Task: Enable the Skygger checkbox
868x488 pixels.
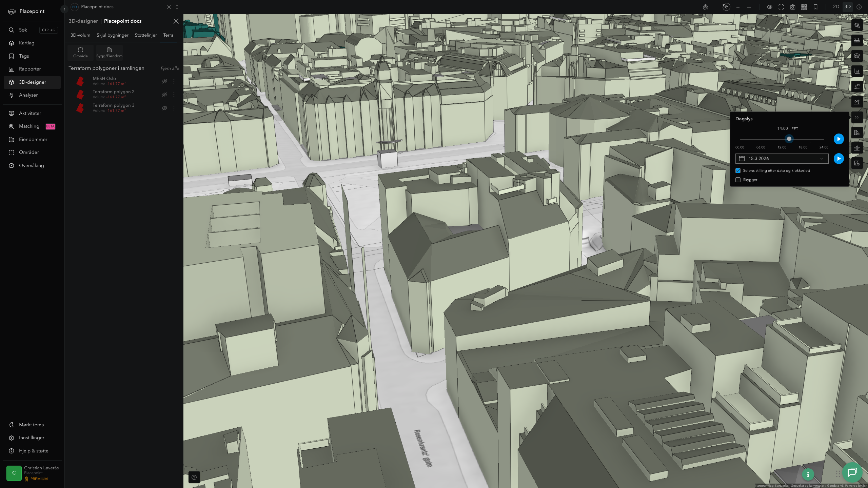Action: pyautogui.click(x=738, y=180)
